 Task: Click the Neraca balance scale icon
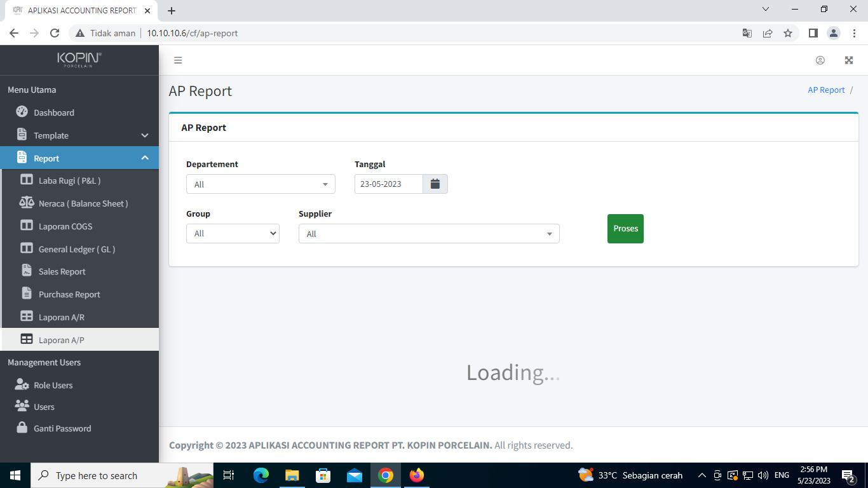click(27, 203)
